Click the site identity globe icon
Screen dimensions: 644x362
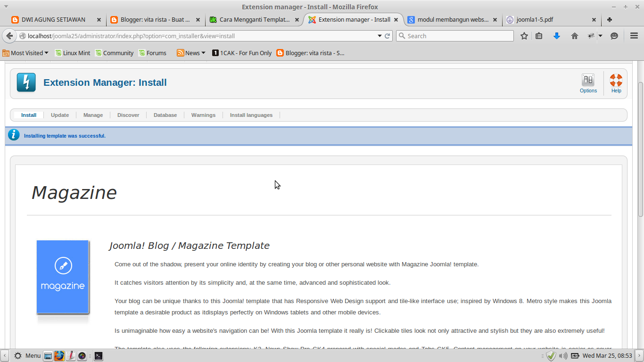click(22, 36)
